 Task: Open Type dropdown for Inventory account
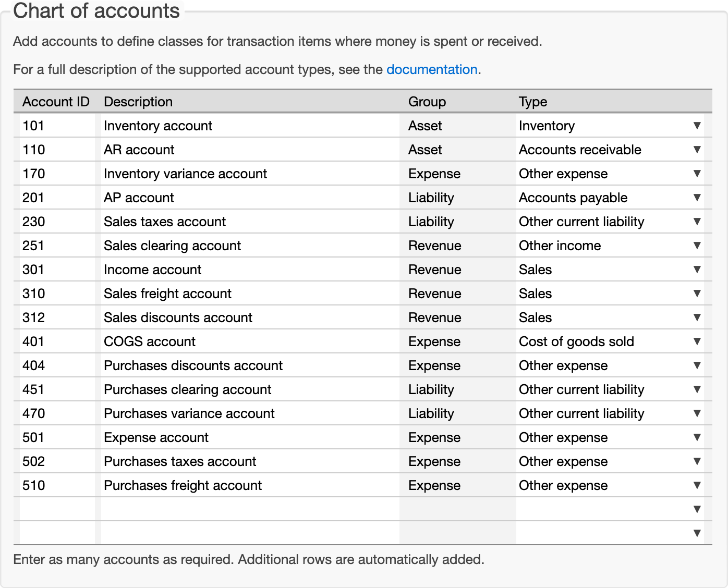609,126
